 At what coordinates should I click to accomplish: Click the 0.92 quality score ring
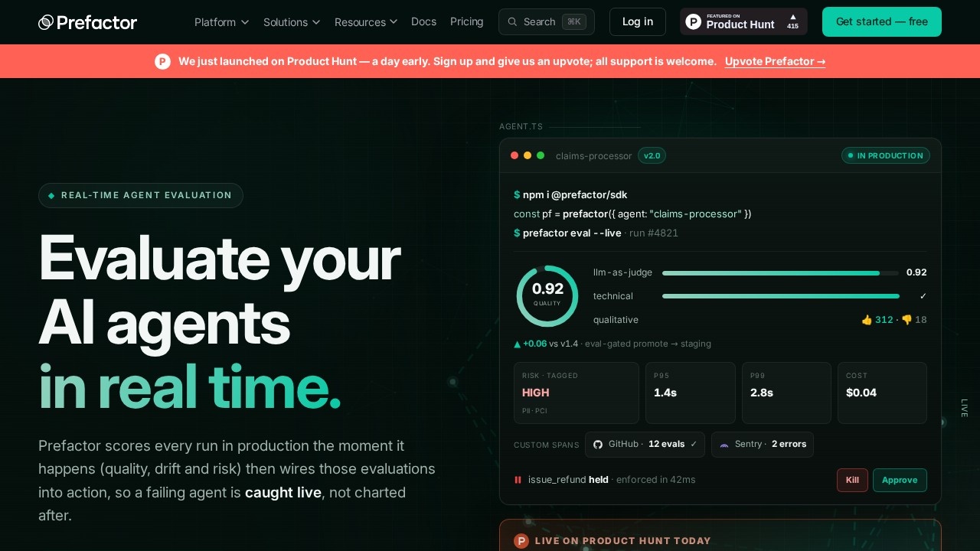(547, 295)
